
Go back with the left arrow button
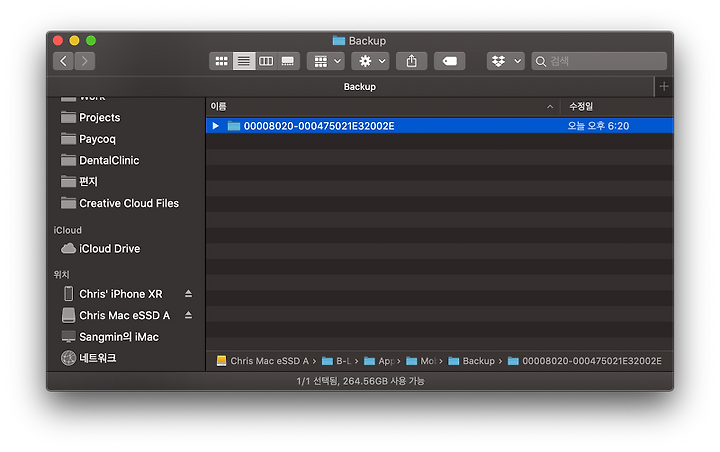pyautogui.click(x=63, y=61)
